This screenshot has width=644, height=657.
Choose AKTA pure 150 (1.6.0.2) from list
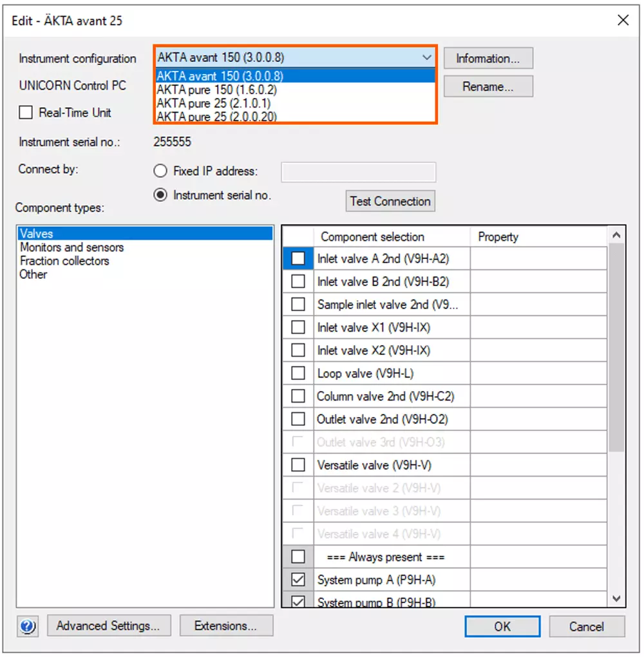point(216,90)
